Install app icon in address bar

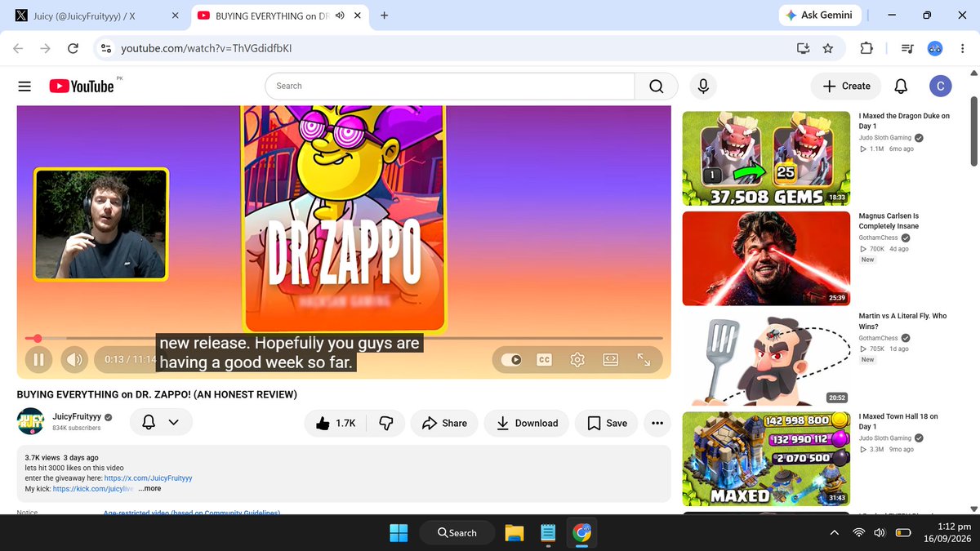803,49
